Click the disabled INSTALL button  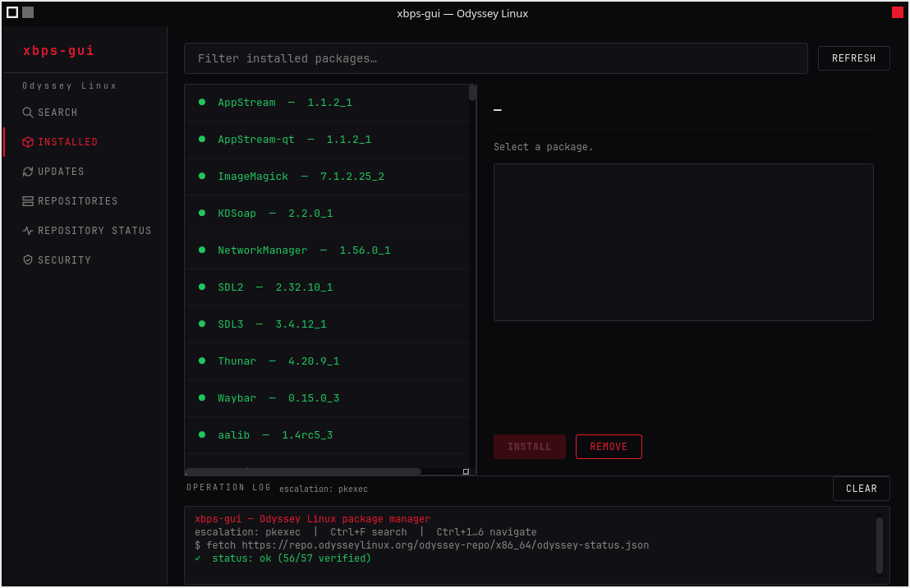529,447
